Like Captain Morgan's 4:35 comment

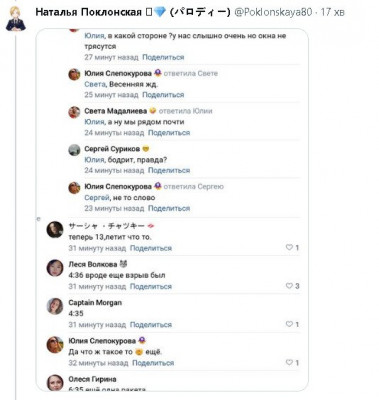pyautogui.click(x=289, y=324)
